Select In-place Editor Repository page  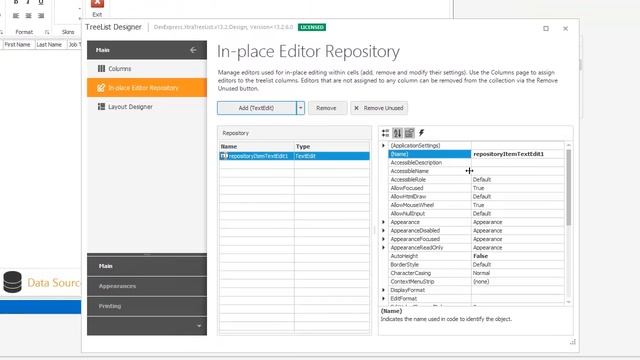147,87
